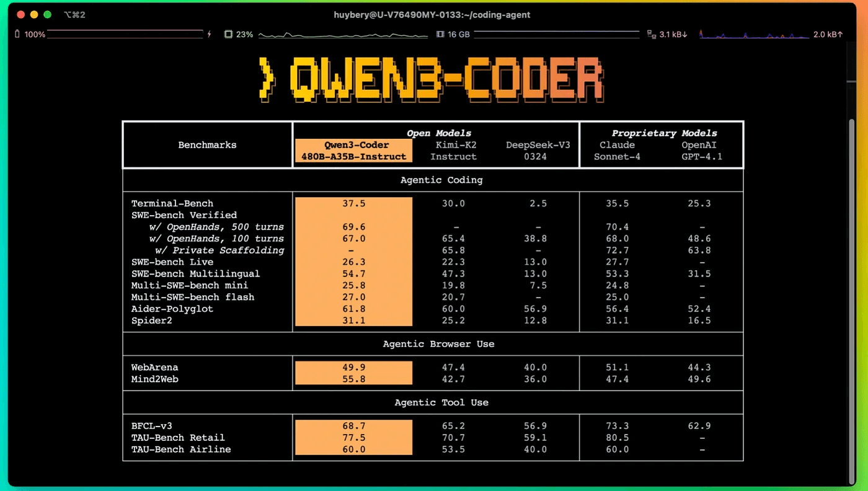Image resolution: width=868 pixels, height=491 pixels.
Task: Click Kimi-K2's 53.5 TAU-Bench Airline score
Action: click(453, 449)
